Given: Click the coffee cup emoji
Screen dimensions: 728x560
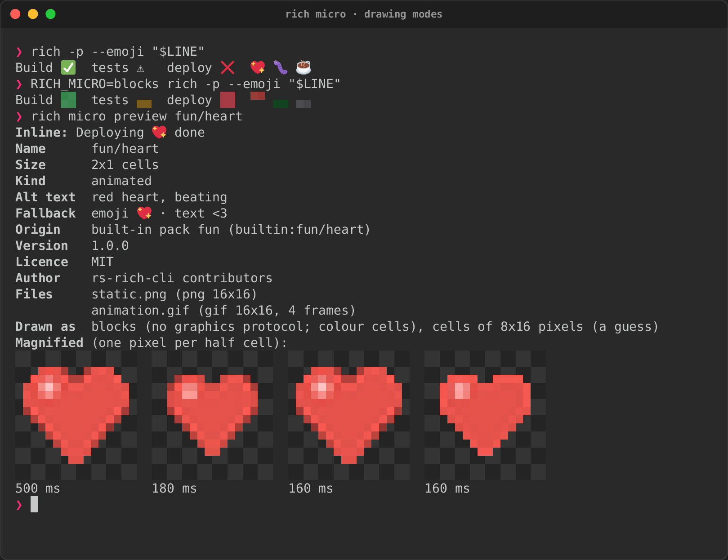Looking at the screenshot, I should 304,67.
